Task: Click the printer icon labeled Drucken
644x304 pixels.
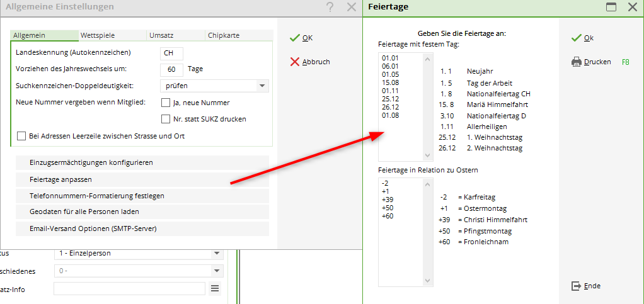Action: coord(575,62)
